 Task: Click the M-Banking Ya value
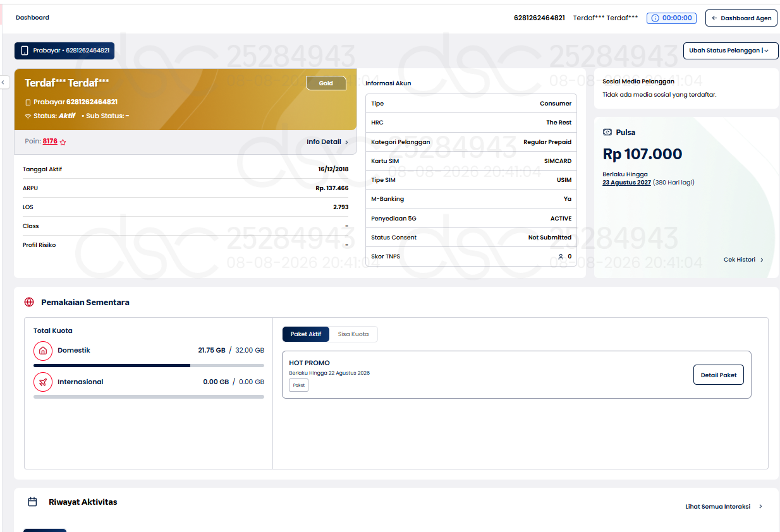click(x=568, y=199)
